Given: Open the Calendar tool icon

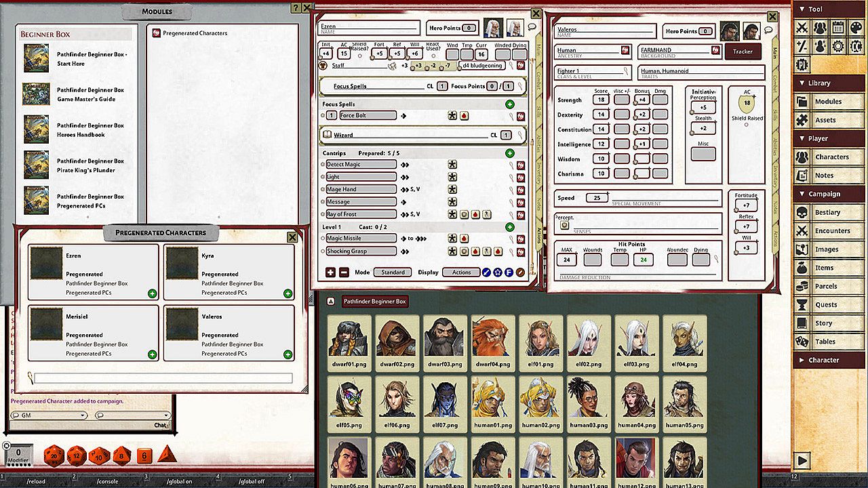Looking at the screenshot, I should click(x=837, y=28).
